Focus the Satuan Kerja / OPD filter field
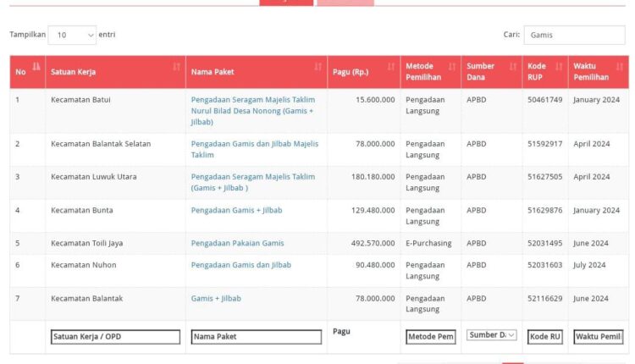635x364 pixels. coord(115,337)
